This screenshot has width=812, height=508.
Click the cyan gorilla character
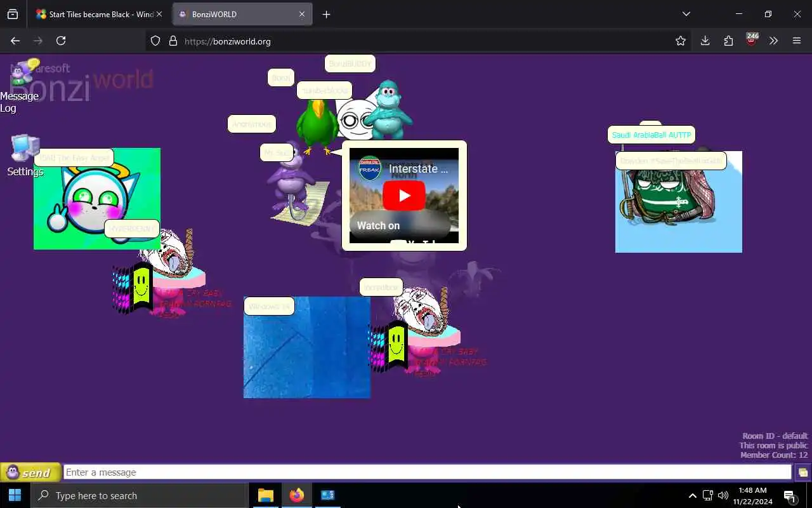point(388,109)
